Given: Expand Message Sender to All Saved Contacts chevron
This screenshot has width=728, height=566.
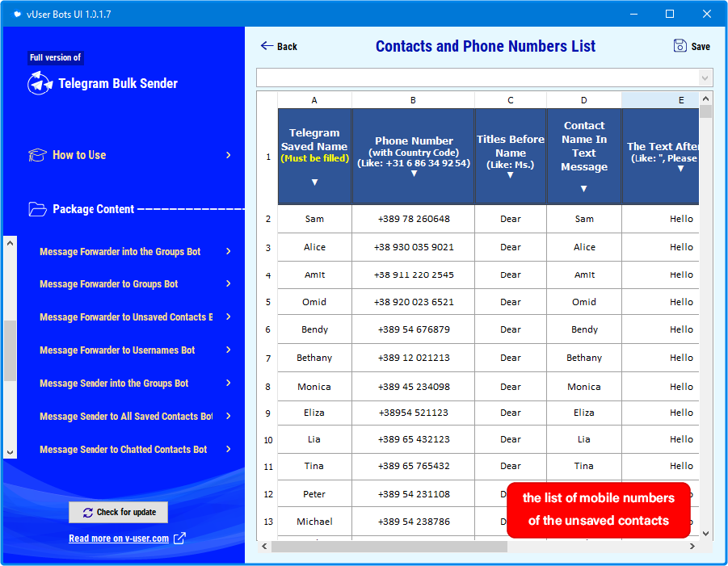Looking at the screenshot, I should pos(229,416).
